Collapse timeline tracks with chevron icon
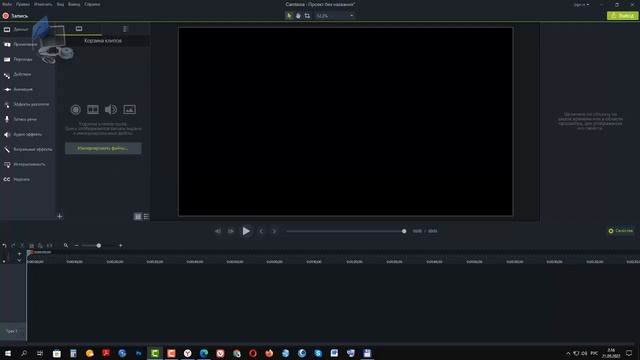Screen dimensions: 640x360 (x=19, y=260)
